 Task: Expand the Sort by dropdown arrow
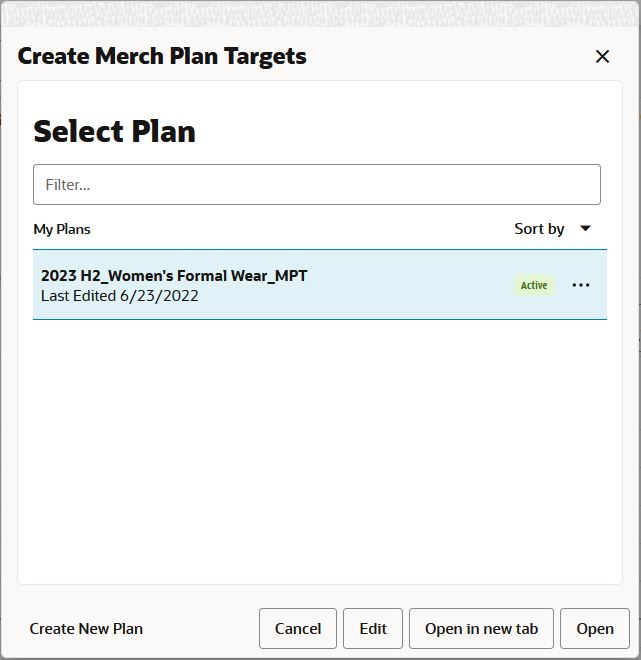coord(586,228)
